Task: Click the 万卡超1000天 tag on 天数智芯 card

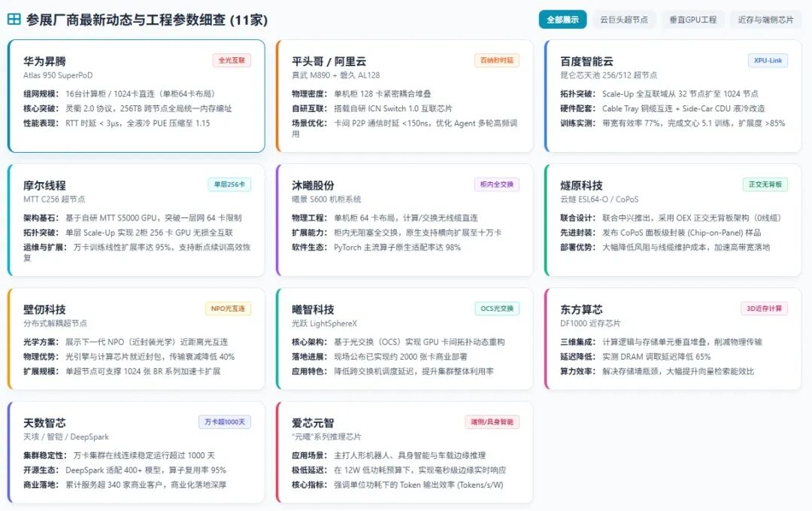Action: (x=225, y=422)
